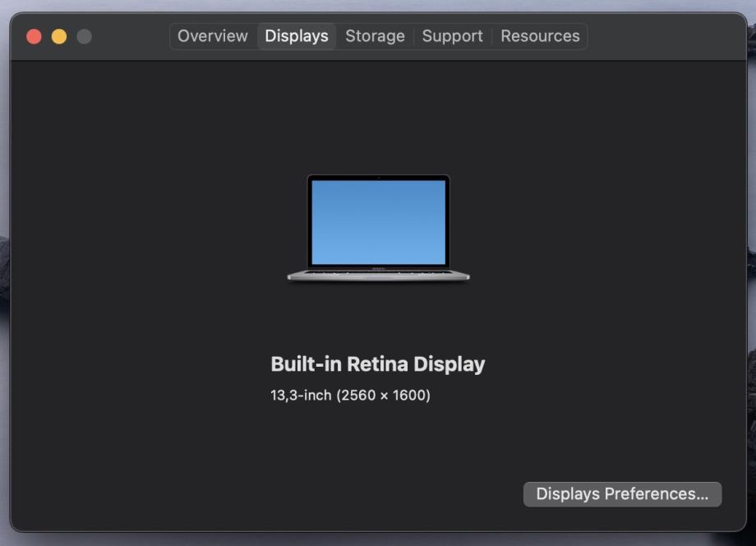Click the grayed-out zoom window button
Viewport: 756px width, 546px height.
click(84, 36)
